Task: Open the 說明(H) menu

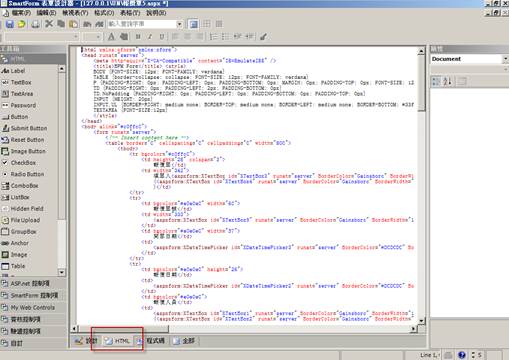Action: coord(156,13)
